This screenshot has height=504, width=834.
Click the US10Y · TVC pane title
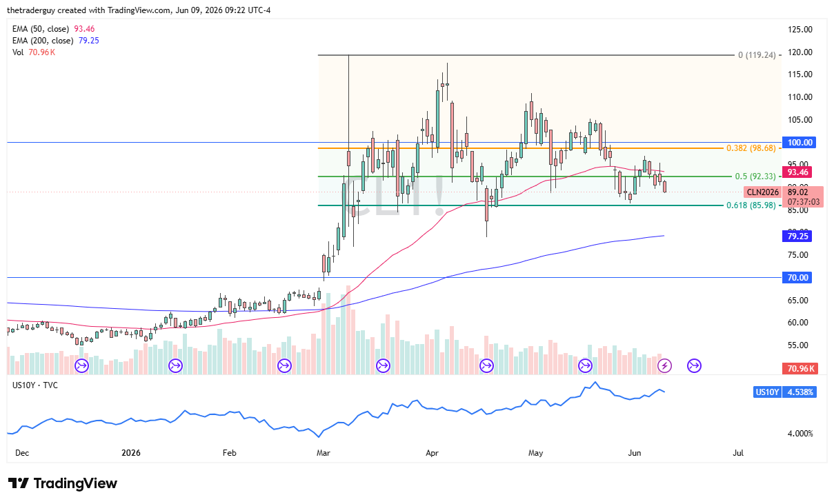(35, 385)
